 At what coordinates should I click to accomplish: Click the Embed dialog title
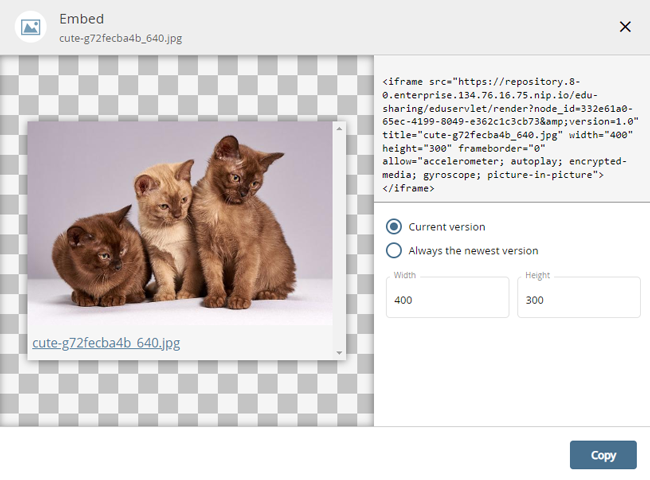pos(81,19)
